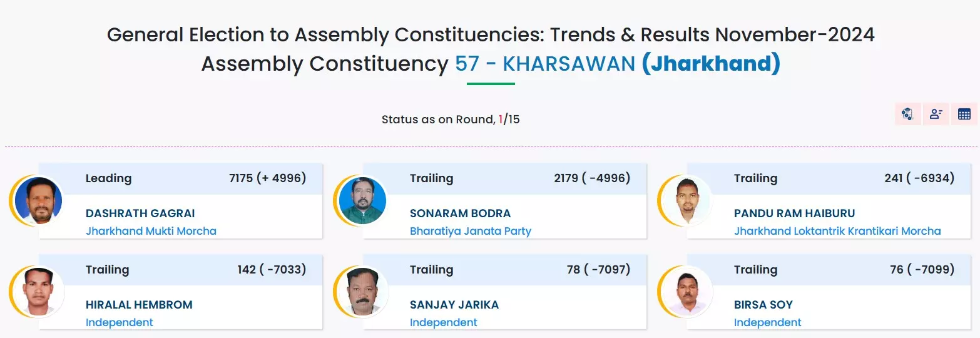The height and width of the screenshot is (338, 980).
Task: Open the candidate list view icon
Action: (x=936, y=114)
